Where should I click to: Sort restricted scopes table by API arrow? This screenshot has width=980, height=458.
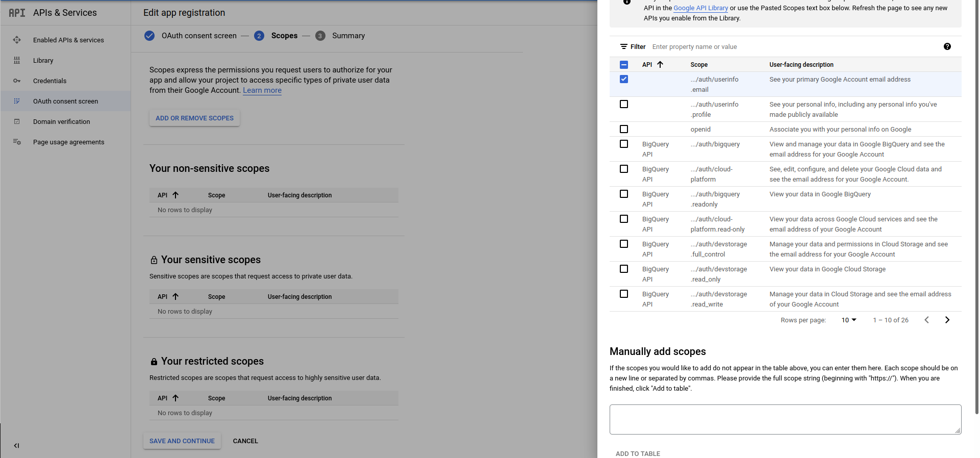click(175, 398)
